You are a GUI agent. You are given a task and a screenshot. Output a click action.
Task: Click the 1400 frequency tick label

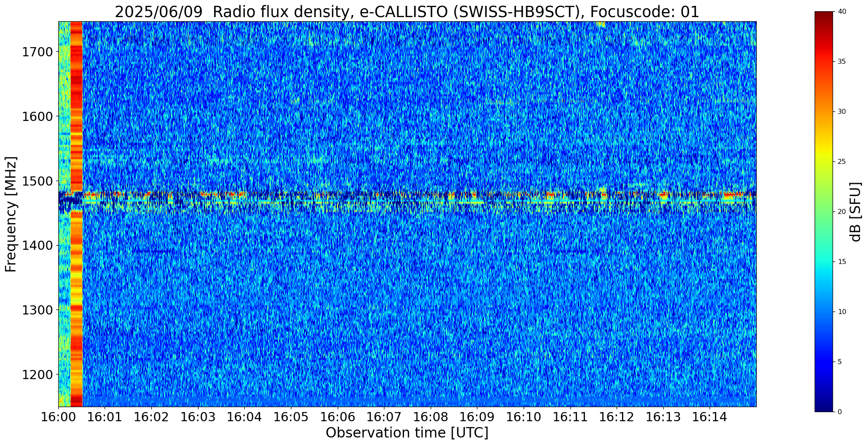[x=37, y=246]
